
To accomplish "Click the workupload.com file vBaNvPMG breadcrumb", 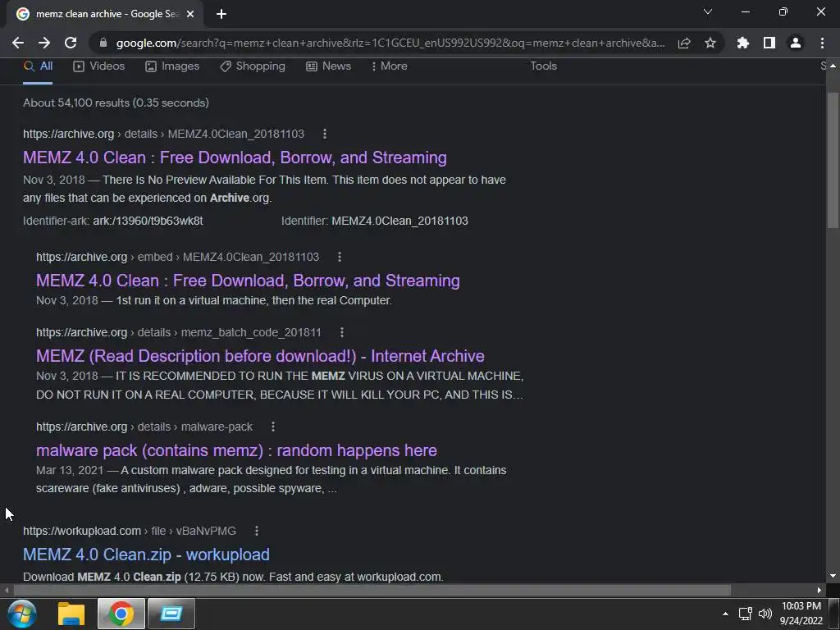I will tap(130, 531).
